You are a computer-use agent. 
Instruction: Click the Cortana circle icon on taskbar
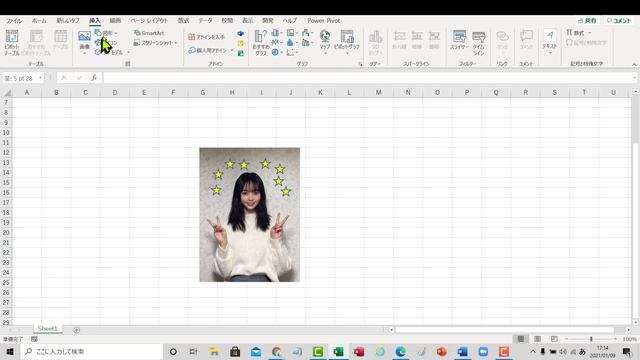[x=173, y=351]
